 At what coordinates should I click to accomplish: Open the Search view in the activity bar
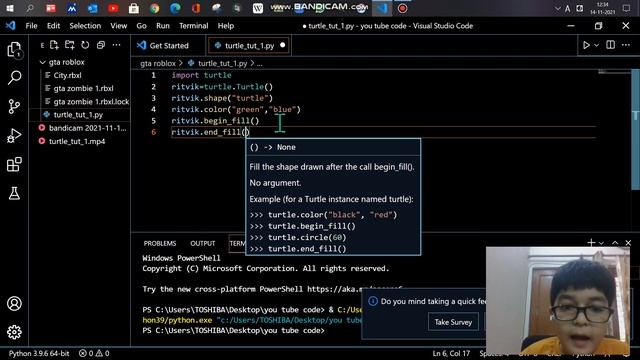[x=14, y=77]
